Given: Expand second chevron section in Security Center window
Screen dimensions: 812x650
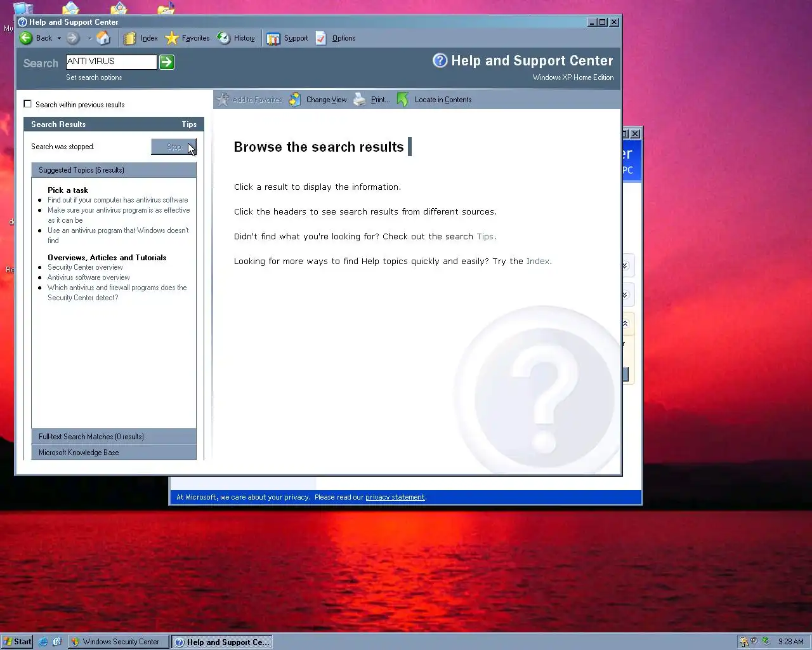Looking at the screenshot, I should [x=625, y=295].
